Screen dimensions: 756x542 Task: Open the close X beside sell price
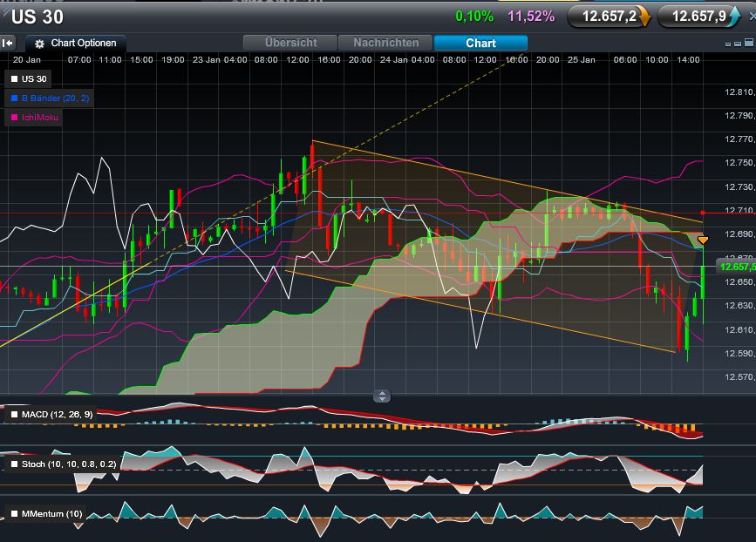(x=752, y=16)
